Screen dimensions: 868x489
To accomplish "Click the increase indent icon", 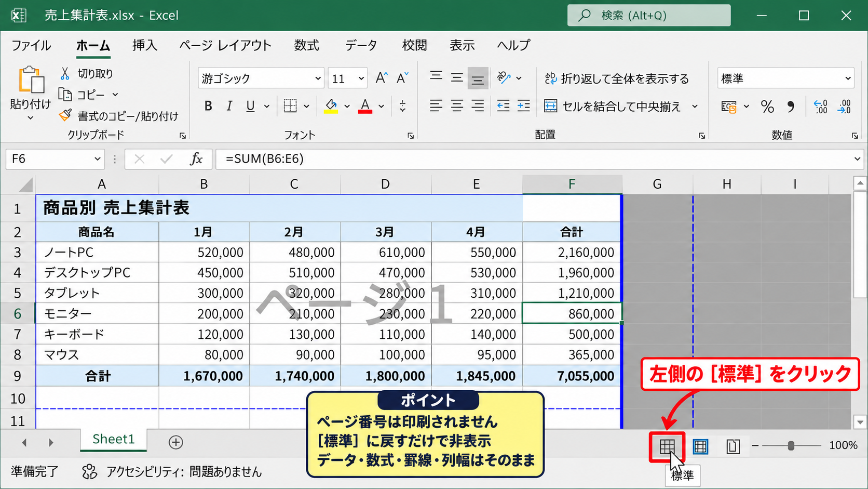I will 524,106.
